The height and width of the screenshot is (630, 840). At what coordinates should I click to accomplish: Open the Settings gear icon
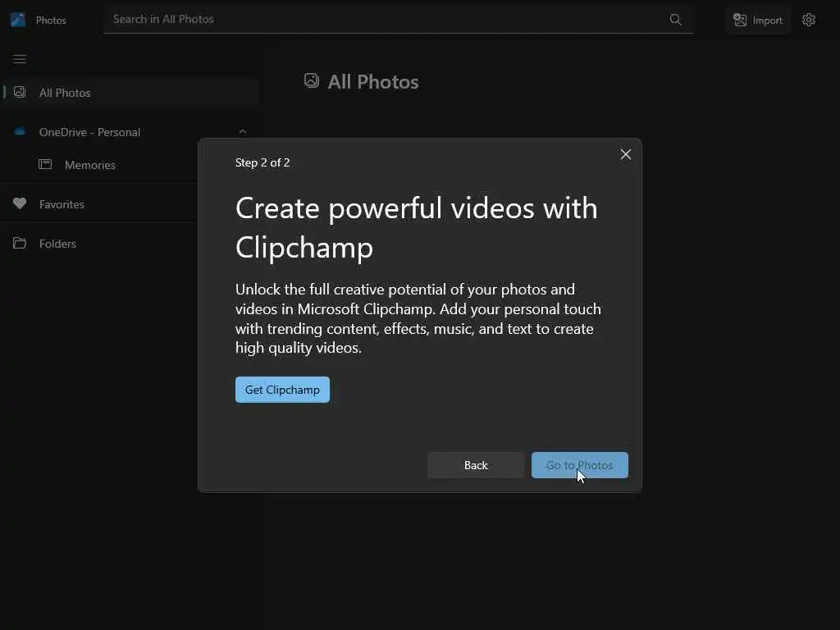click(808, 20)
